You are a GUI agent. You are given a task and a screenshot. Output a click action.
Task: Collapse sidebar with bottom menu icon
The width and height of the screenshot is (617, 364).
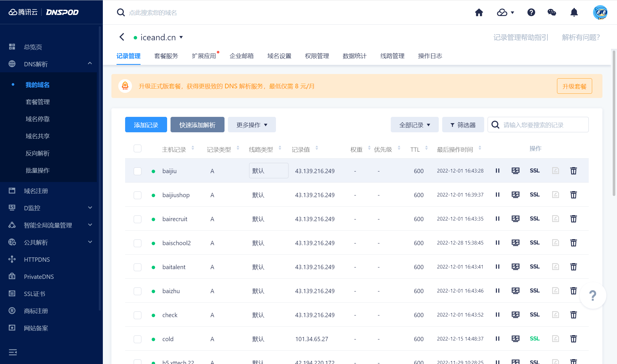13,352
